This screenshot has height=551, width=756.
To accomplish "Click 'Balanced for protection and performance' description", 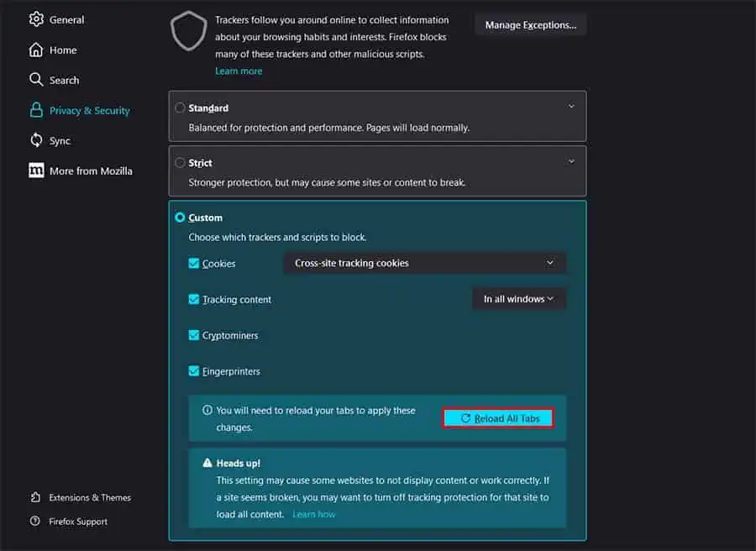I will [x=328, y=128].
